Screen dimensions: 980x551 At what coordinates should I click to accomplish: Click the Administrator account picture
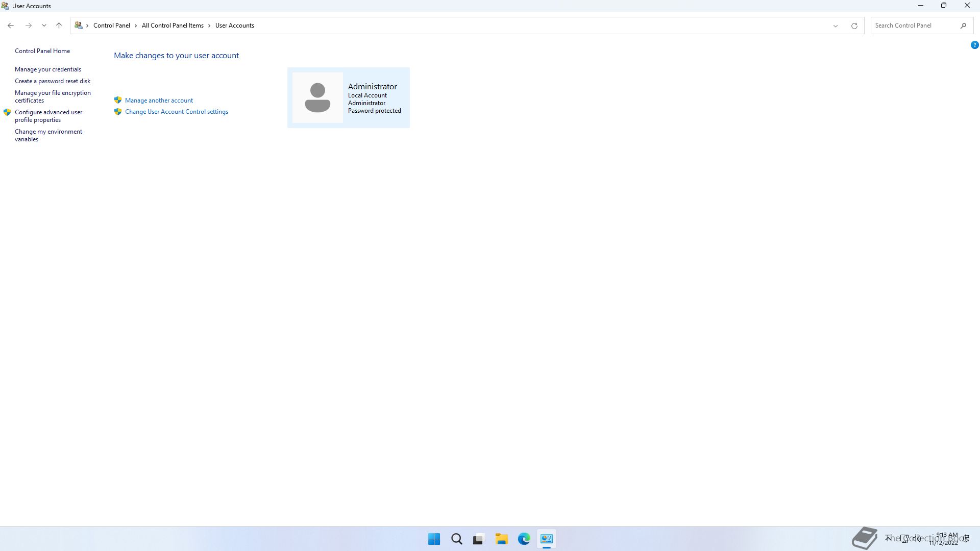pyautogui.click(x=317, y=97)
